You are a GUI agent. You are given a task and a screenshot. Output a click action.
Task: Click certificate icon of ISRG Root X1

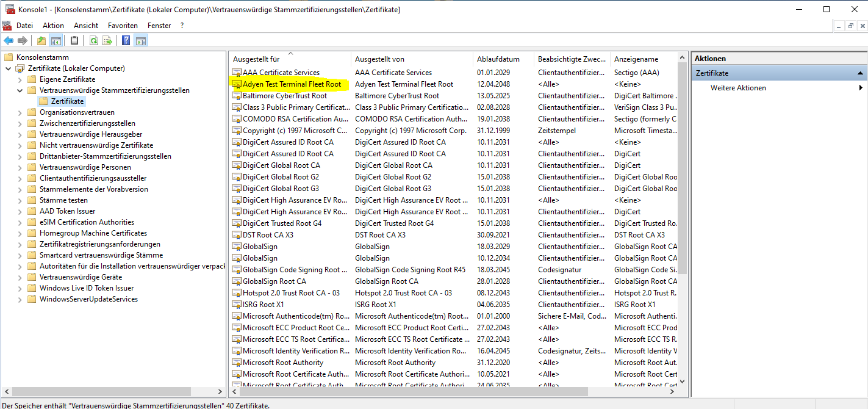point(237,305)
